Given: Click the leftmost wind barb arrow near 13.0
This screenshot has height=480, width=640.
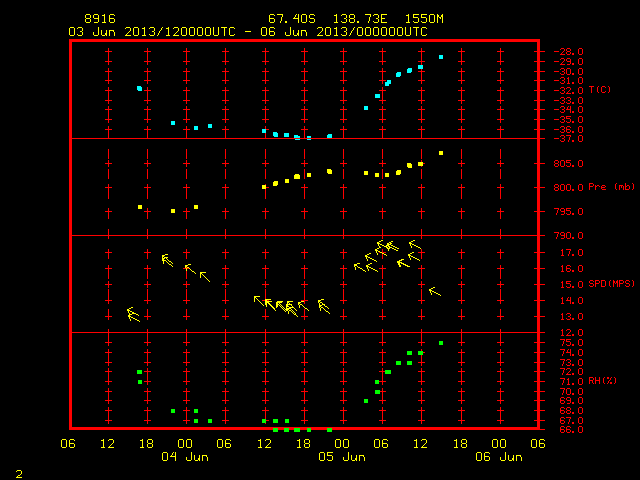Looking at the screenshot, I should (133, 314).
